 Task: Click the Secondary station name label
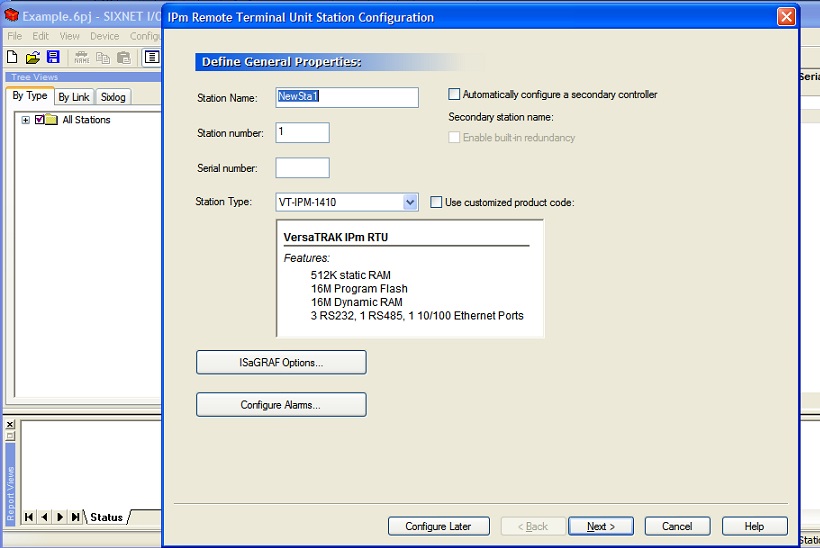[500, 117]
